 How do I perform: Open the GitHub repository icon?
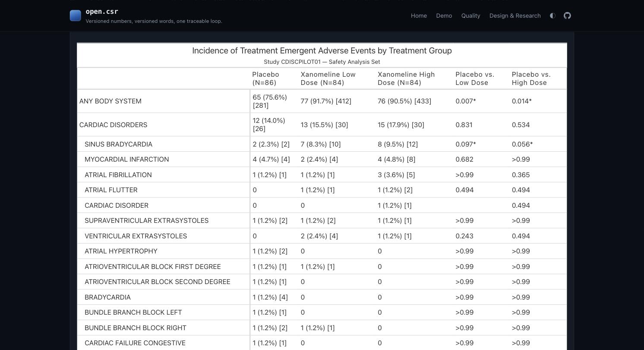(x=567, y=16)
